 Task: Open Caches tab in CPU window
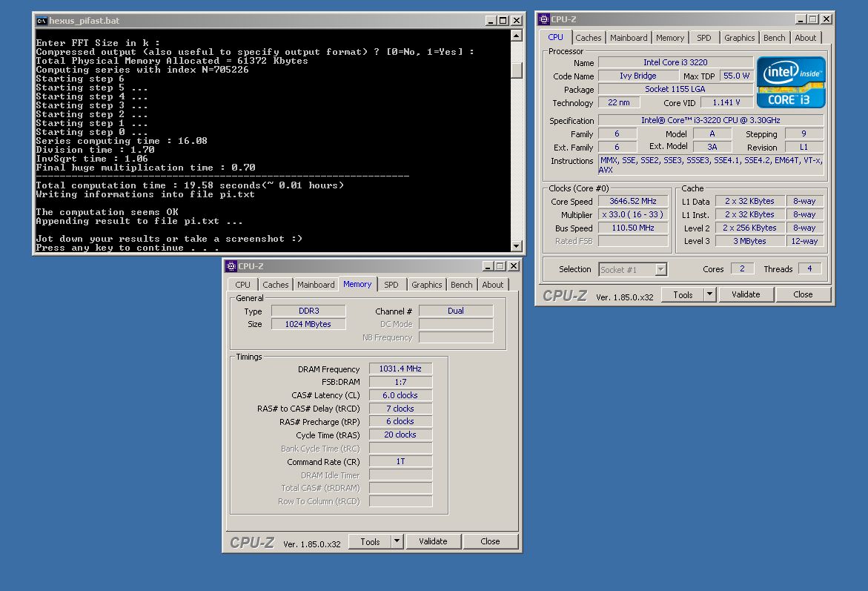(588, 38)
